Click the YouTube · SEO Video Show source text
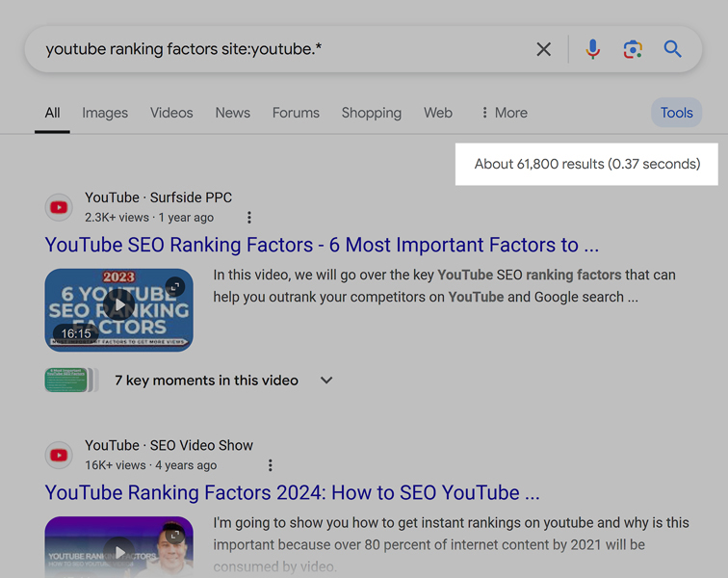The image size is (728, 578). click(x=169, y=445)
